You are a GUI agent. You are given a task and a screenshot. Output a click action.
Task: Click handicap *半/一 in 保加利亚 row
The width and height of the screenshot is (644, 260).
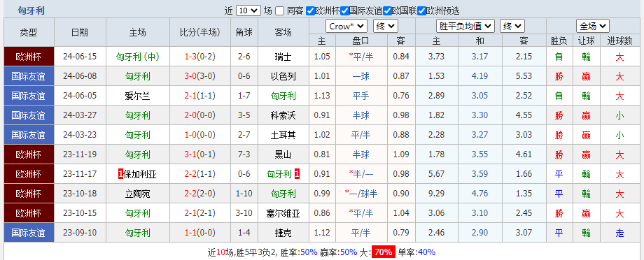360,174
